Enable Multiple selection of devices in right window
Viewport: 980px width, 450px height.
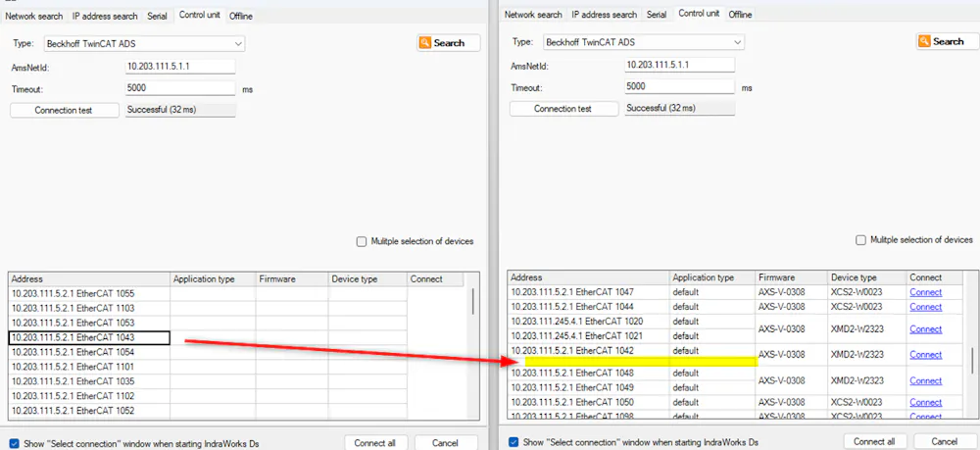860,240
